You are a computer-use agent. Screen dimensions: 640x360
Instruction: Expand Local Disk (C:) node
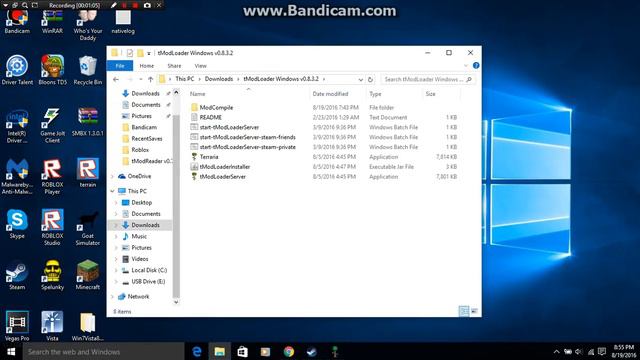point(116,270)
